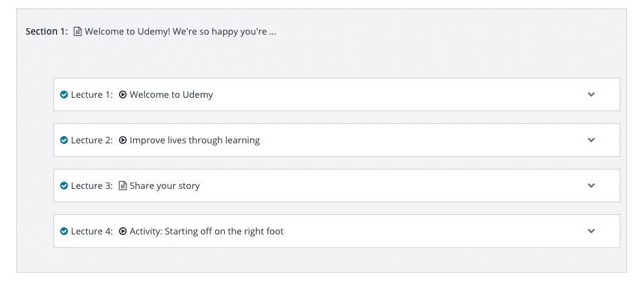Screen dimensions: 644x283
Task: Click the teal checkmark icon on Lecture 4
Action: 64,231
